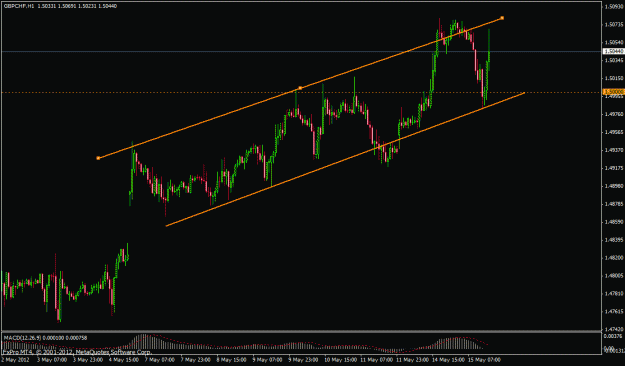Click the 1.50540 price axis label
Screen dimensions: 625x366
614,42
